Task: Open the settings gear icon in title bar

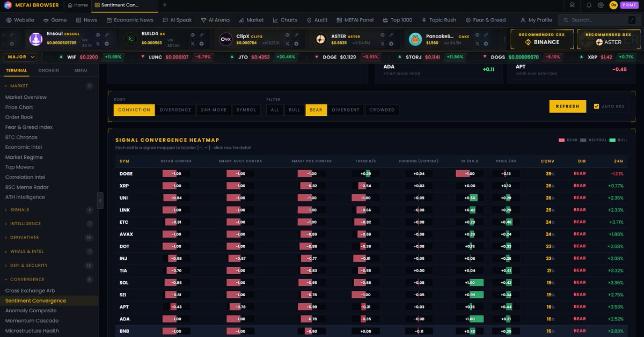Action: [x=601, y=5]
